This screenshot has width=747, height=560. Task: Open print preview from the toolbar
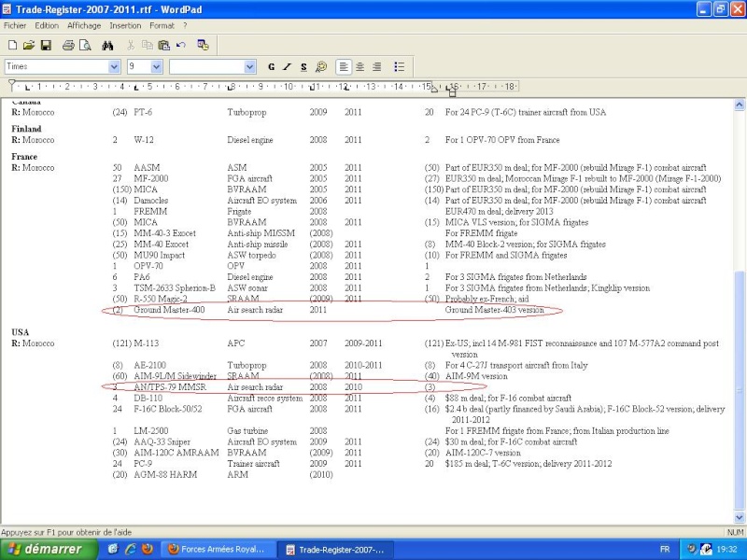85,45
